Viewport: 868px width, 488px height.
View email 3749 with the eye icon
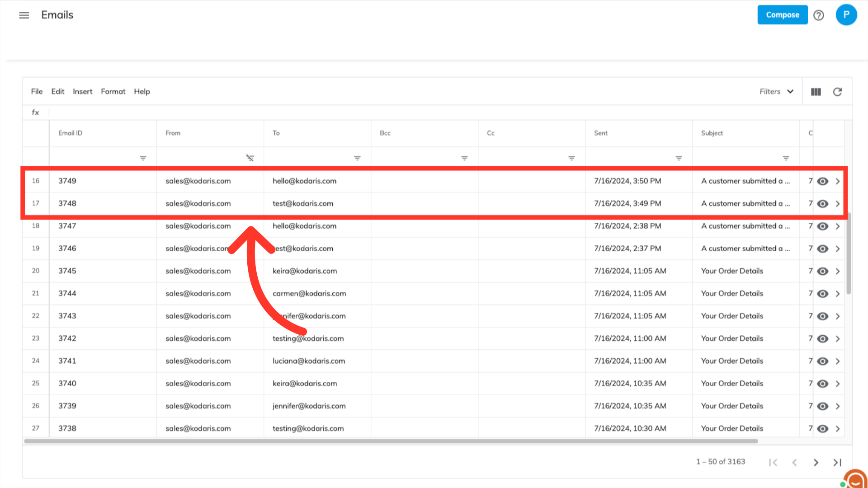pos(823,181)
